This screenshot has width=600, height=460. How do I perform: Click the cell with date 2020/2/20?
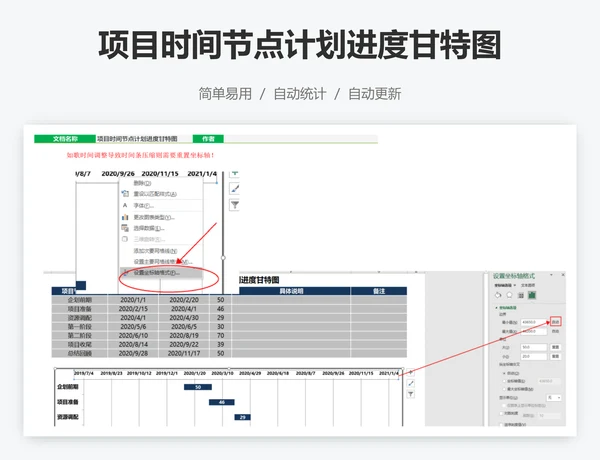click(x=184, y=300)
